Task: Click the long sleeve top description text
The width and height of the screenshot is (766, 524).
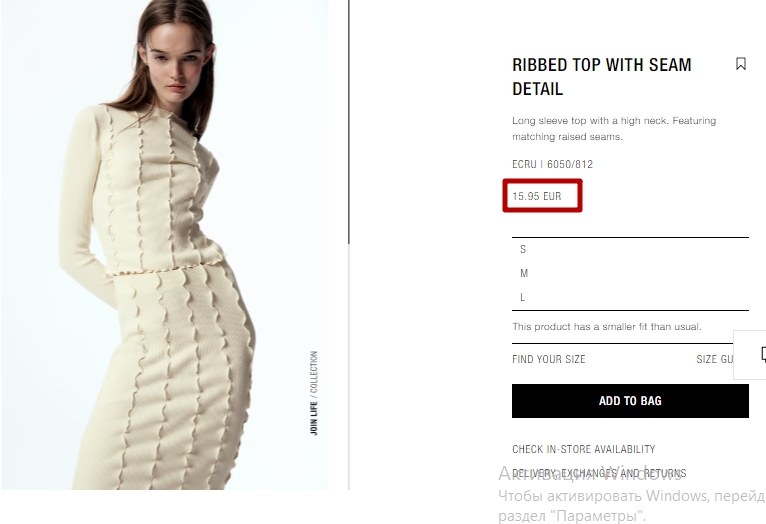Action: (614, 128)
